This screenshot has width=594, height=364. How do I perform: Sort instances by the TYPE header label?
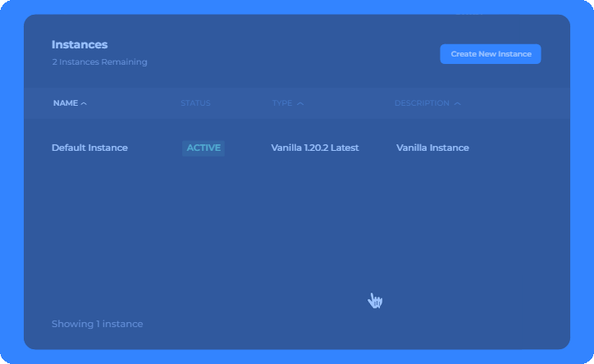281,103
